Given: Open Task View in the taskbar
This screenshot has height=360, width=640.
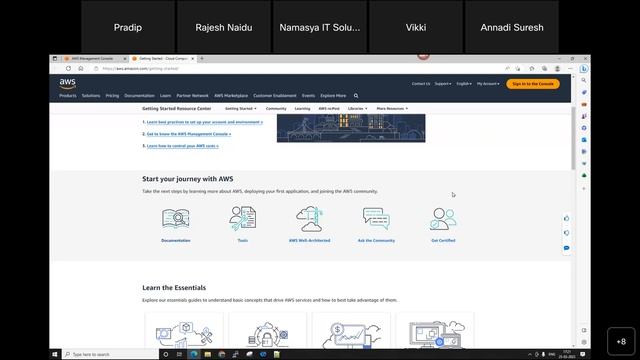Looking at the screenshot, I should click(x=179, y=354).
